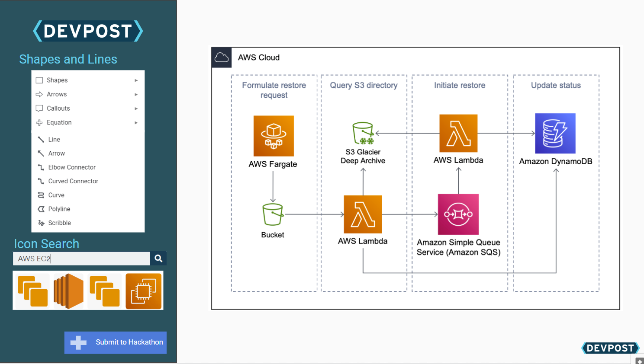
Task: Select the AWS Lambda icon under Query S3 directory
Action: point(363,214)
